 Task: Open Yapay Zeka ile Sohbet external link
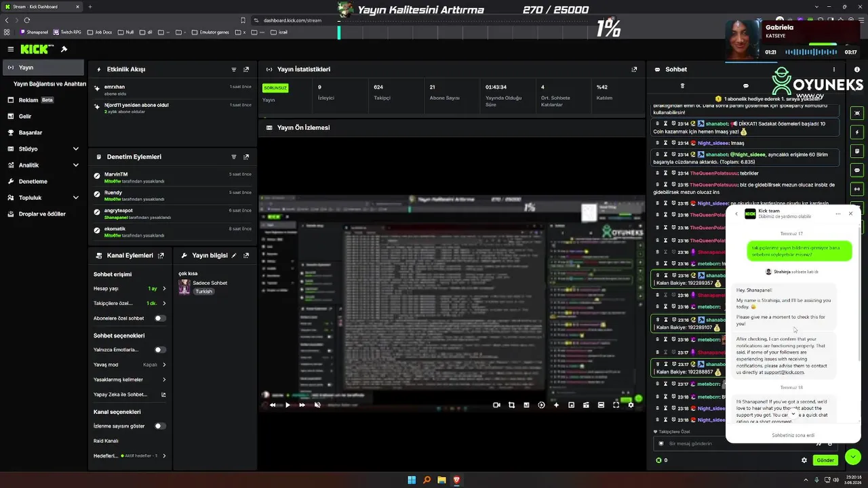point(163,394)
